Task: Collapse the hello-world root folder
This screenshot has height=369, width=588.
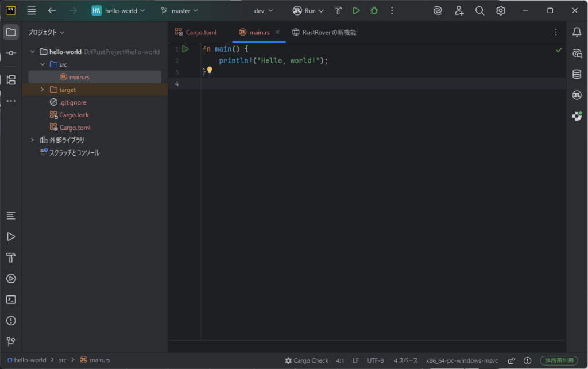Action: pyautogui.click(x=33, y=52)
